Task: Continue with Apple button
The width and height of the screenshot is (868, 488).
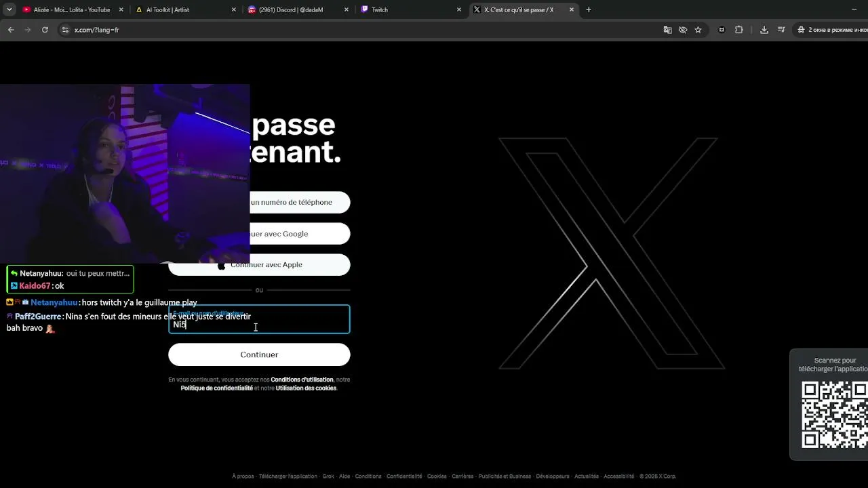Action: pyautogui.click(x=259, y=264)
